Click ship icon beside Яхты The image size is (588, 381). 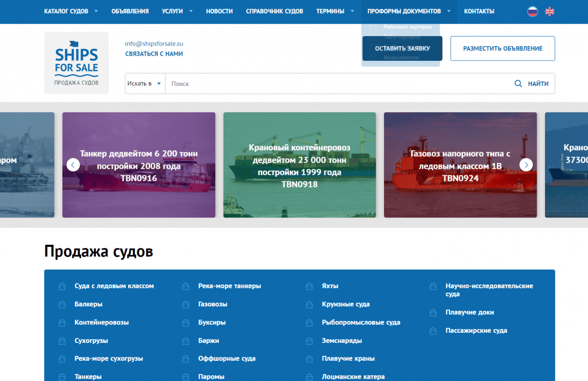tap(310, 286)
